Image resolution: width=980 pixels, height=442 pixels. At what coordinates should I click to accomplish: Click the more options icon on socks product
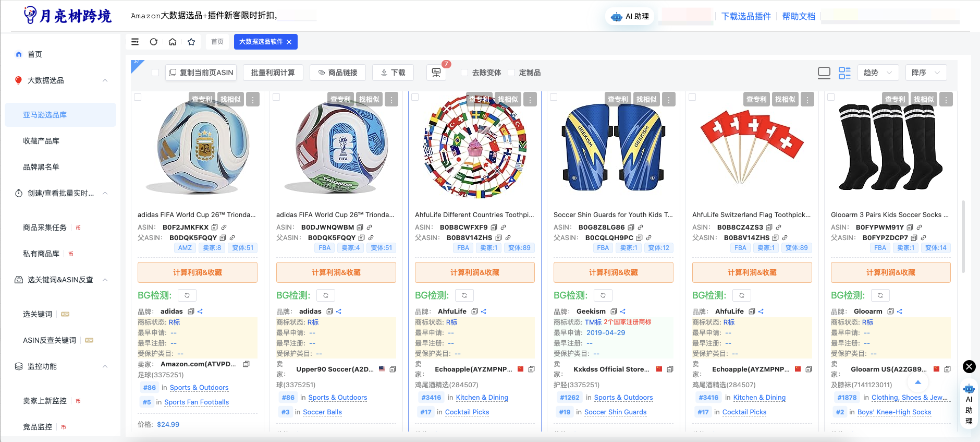[x=946, y=99]
